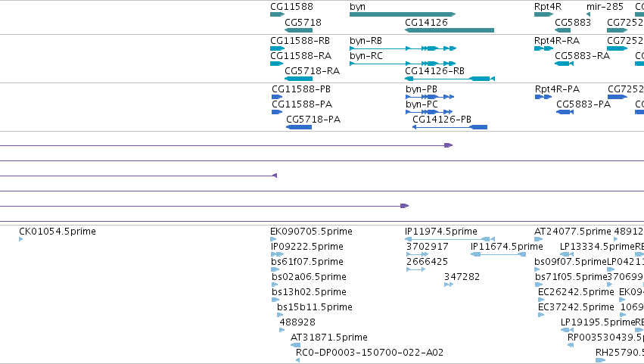Select the CG5718-PA protein glyph
Viewport: 644px width, 364px height.
point(299,127)
